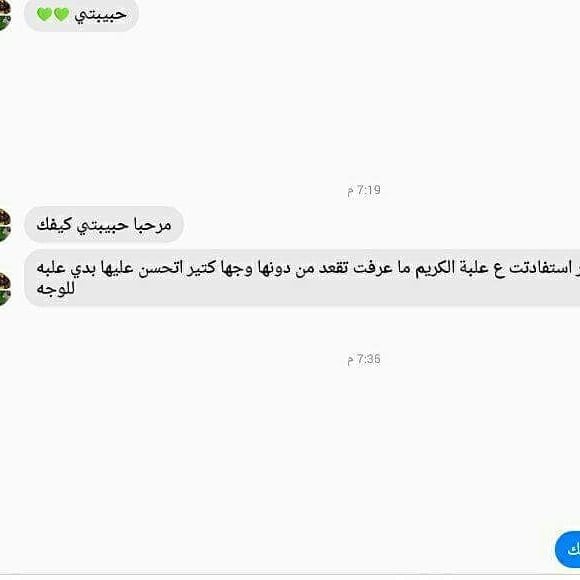Click the word "مرحبا" in the greeting
This screenshot has height=580, width=580.
point(152,225)
